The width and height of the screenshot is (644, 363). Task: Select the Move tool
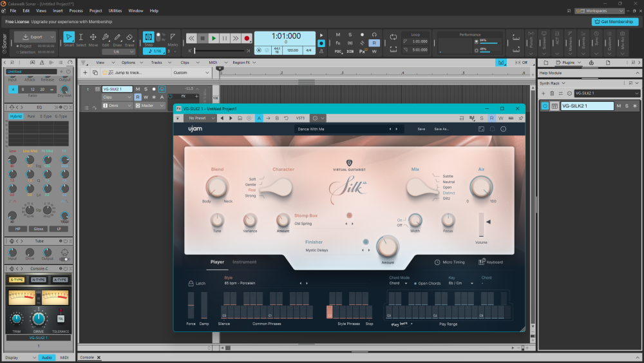(93, 37)
